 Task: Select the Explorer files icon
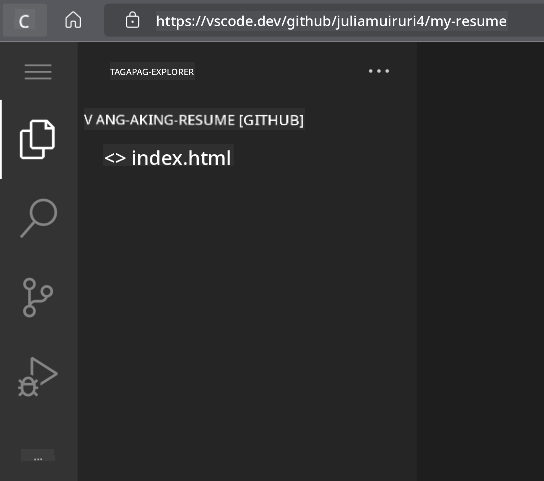[x=37, y=140]
